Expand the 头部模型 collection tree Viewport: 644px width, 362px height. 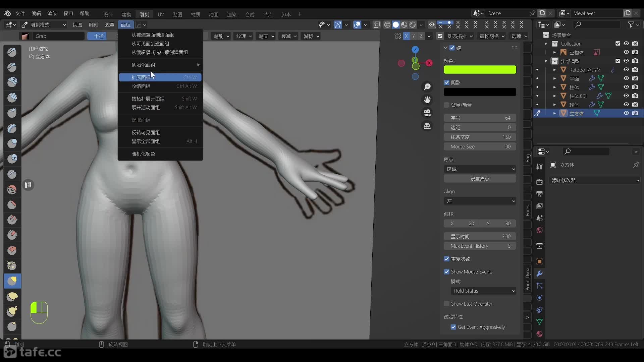[x=546, y=61]
